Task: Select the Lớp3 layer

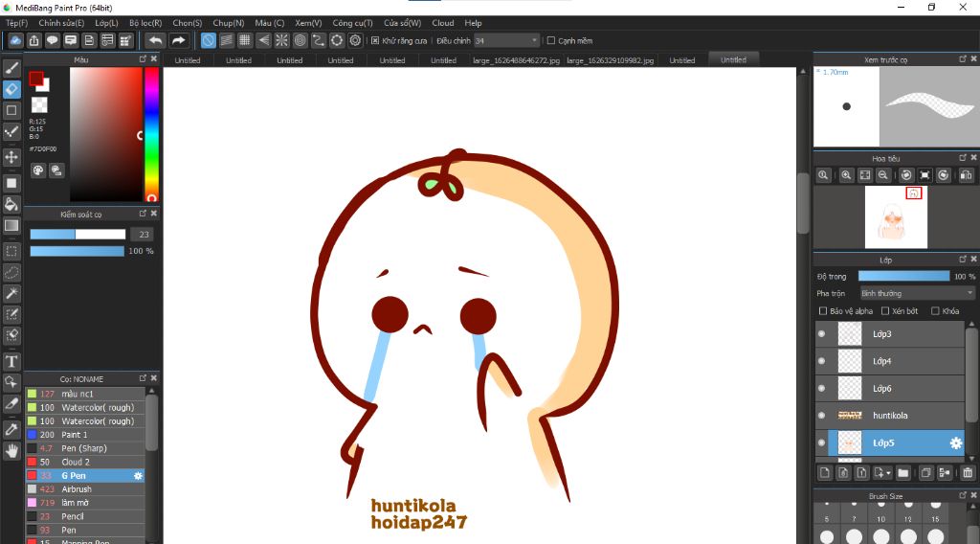Action: (890, 334)
